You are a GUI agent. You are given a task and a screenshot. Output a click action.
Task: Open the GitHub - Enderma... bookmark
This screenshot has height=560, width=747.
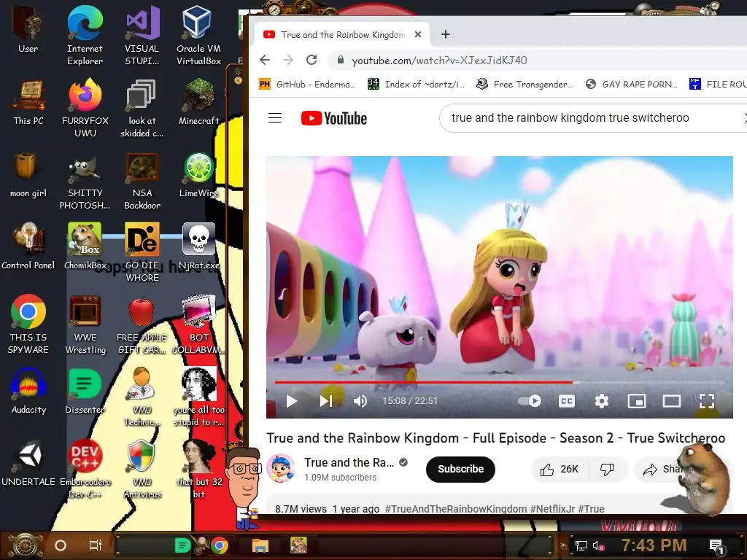pos(307,85)
